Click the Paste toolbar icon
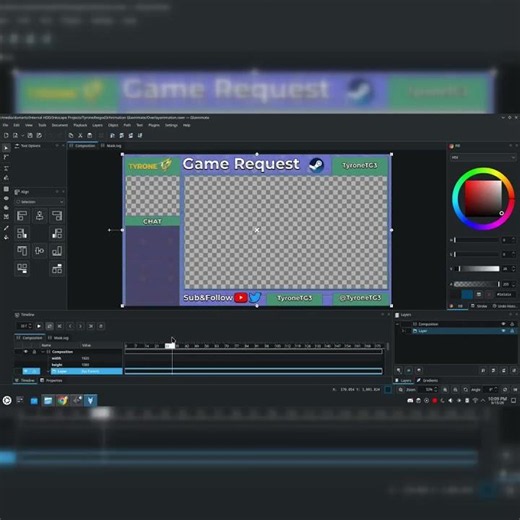Viewport: 520px width, 520px height. tap(90, 135)
